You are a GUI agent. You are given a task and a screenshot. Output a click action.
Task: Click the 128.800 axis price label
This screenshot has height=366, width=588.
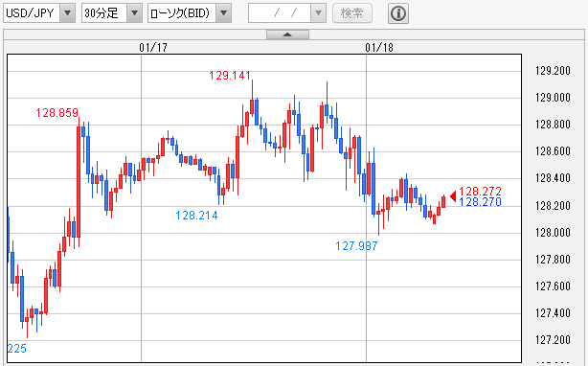tap(553, 125)
